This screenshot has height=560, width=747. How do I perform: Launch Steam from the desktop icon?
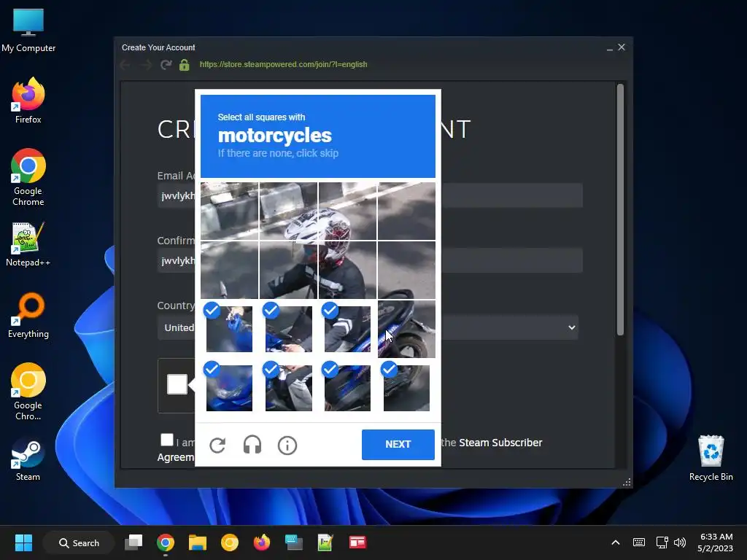pos(28,459)
